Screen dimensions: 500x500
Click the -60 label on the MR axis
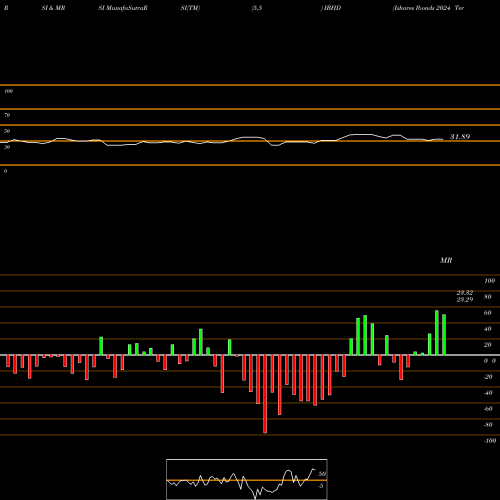click(488, 409)
